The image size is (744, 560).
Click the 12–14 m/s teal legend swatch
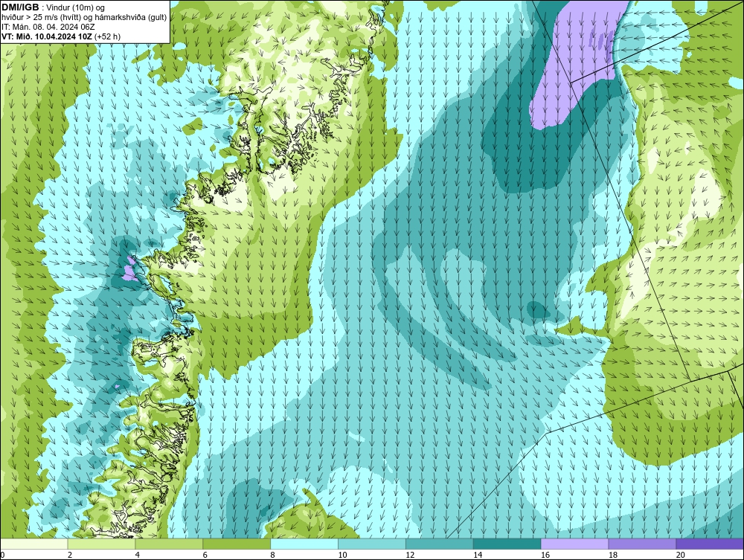pos(440,544)
